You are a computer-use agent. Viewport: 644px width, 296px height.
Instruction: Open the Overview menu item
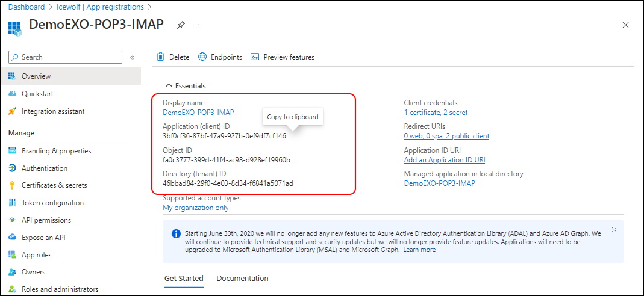[70, 76]
